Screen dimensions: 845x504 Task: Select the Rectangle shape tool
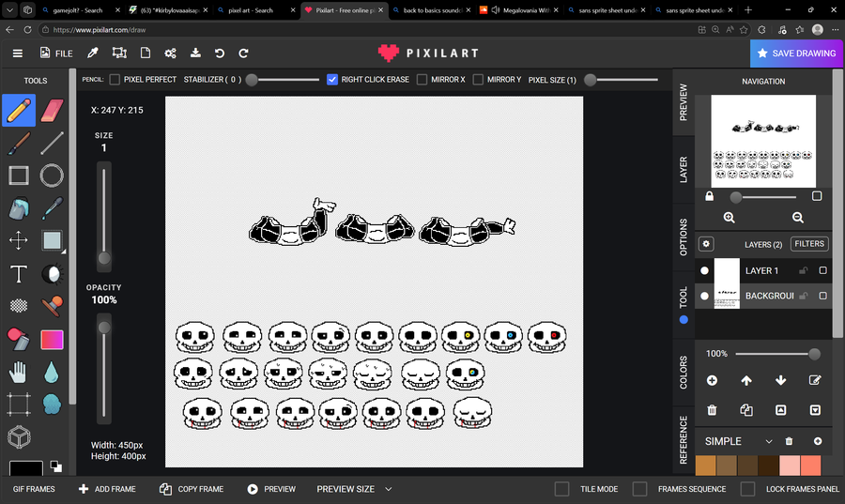point(19,176)
